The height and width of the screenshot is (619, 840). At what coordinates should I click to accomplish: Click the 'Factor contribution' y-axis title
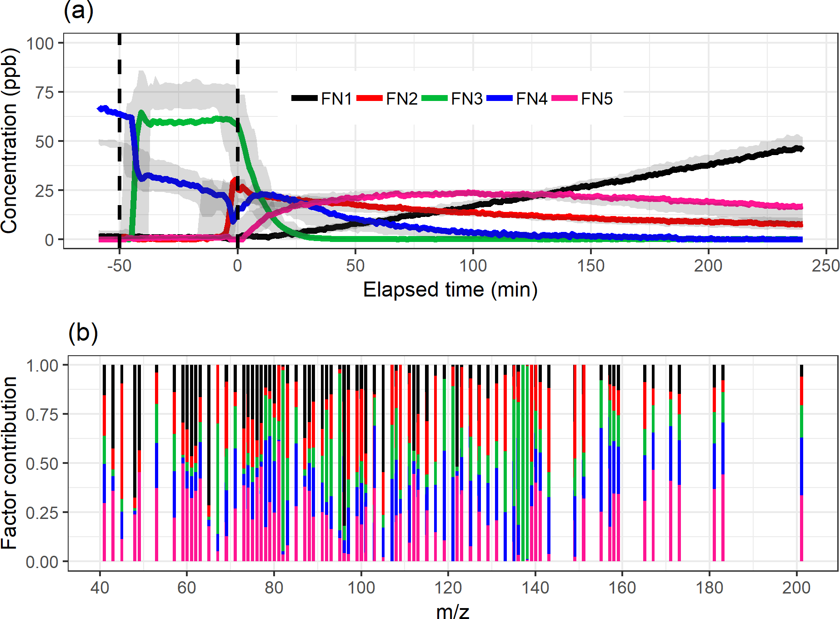tap(10, 463)
